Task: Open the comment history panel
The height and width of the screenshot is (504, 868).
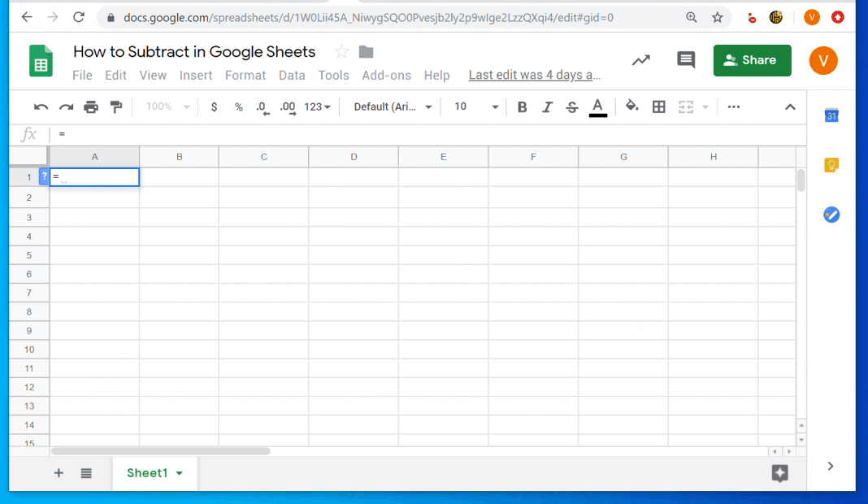Action: click(685, 59)
